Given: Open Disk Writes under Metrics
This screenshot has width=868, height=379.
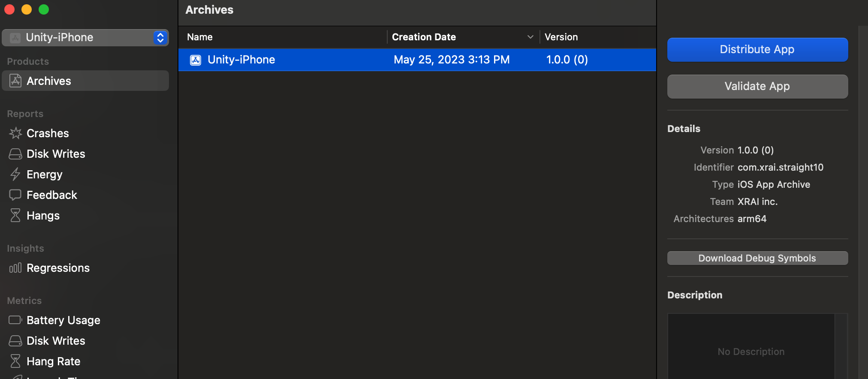Looking at the screenshot, I should [x=56, y=341].
